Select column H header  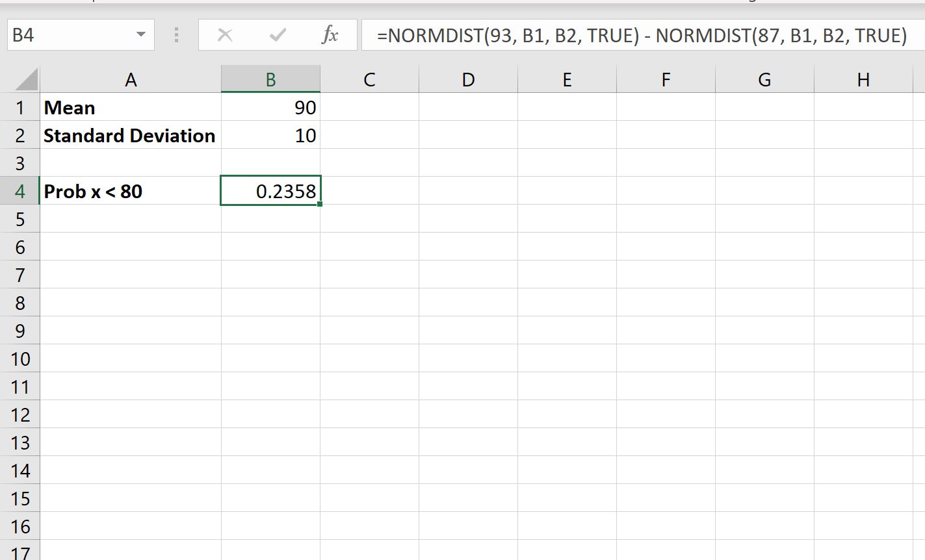point(863,79)
